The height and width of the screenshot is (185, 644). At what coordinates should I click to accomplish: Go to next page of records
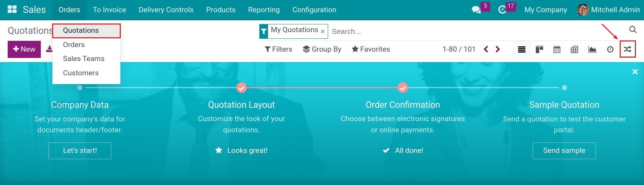498,49
